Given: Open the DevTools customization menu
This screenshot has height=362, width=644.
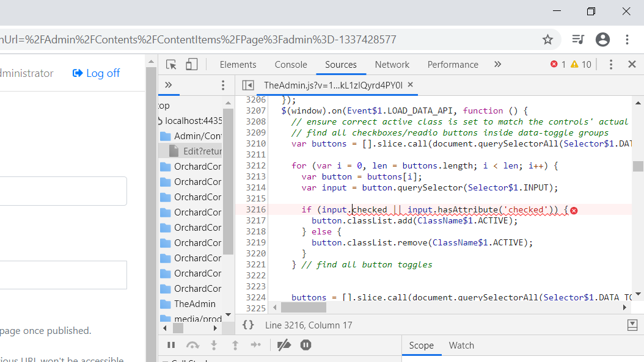Looking at the screenshot, I should pyautogui.click(x=610, y=64).
